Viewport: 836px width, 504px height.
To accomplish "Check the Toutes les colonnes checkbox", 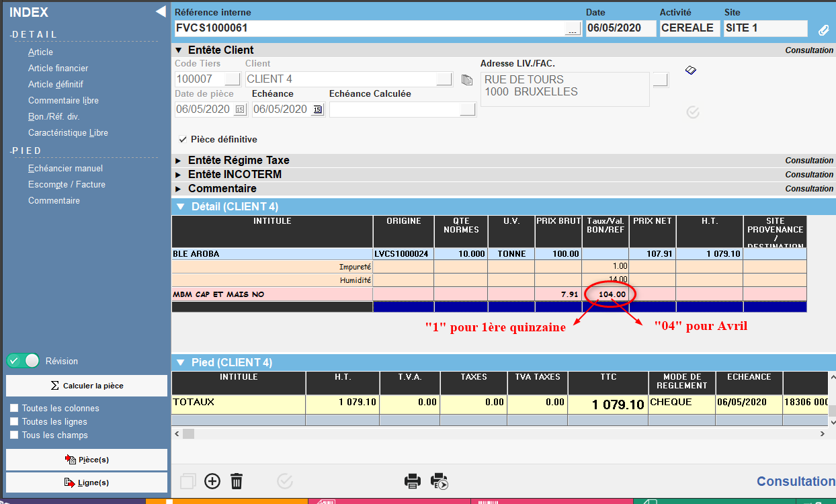I will click(14, 408).
